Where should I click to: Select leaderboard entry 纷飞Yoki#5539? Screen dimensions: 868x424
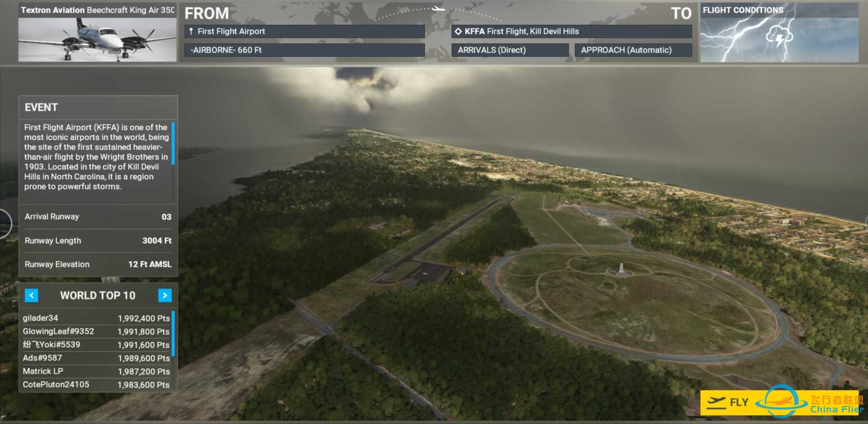96,345
